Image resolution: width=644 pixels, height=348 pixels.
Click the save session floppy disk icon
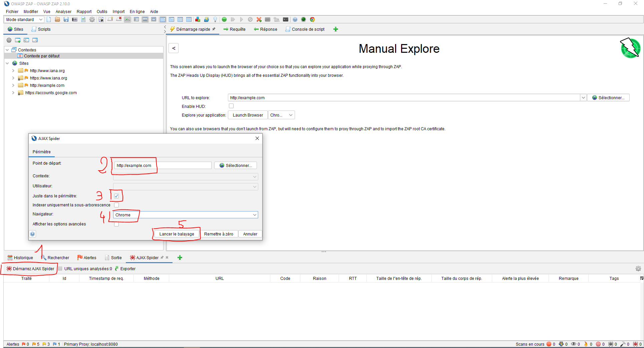(x=66, y=19)
